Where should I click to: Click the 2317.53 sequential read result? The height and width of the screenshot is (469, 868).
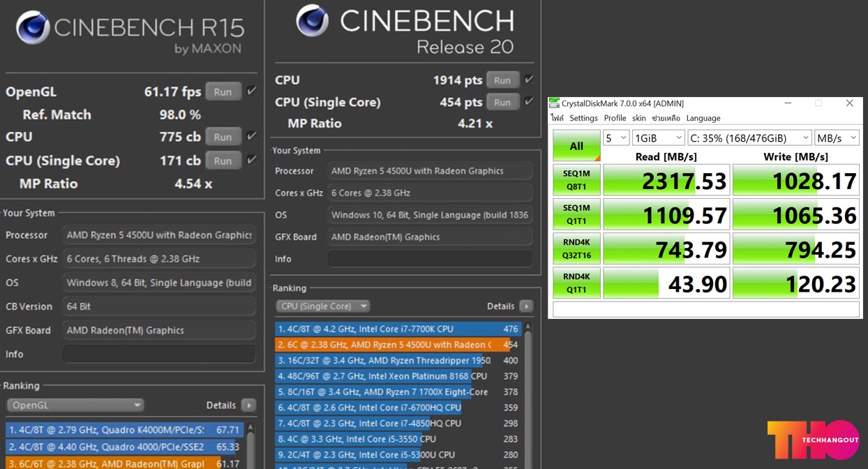point(666,180)
